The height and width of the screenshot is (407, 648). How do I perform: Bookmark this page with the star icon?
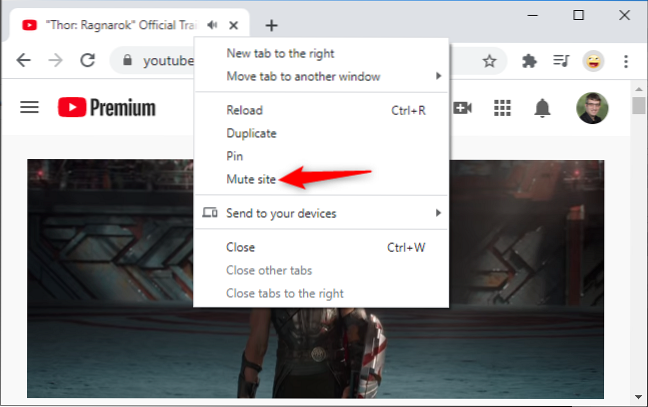(489, 61)
